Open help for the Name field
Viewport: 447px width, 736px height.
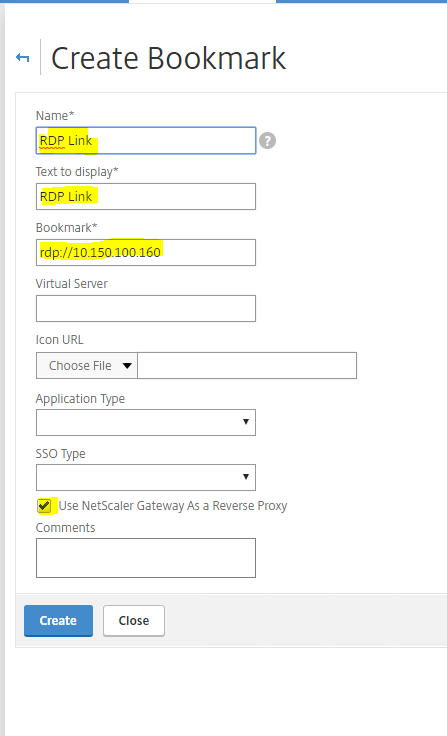(x=268, y=141)
